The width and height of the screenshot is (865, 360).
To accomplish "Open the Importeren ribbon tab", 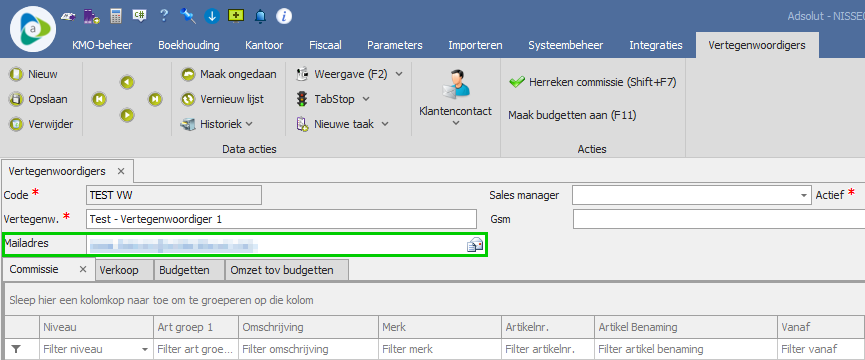I will click(475, 45).
